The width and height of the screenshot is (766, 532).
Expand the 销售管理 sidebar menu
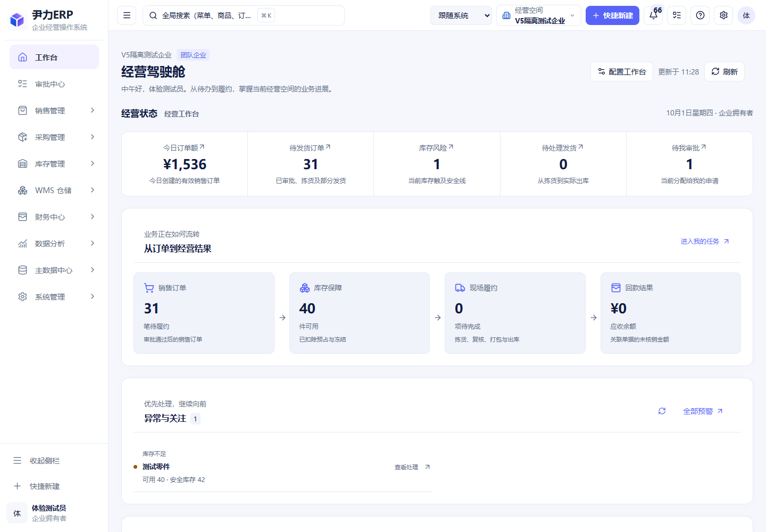[54, 111]
